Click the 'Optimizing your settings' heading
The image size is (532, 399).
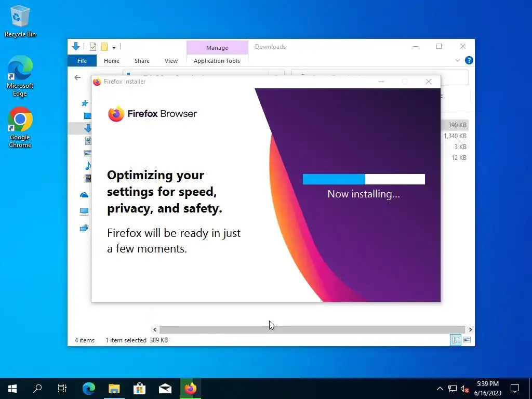pos(165,192)
